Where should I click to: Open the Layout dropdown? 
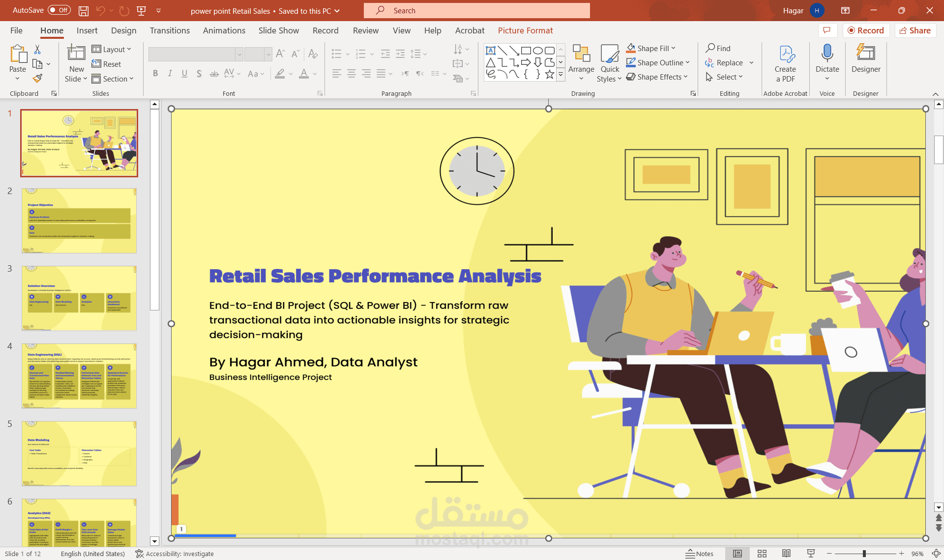pos(112,49)
